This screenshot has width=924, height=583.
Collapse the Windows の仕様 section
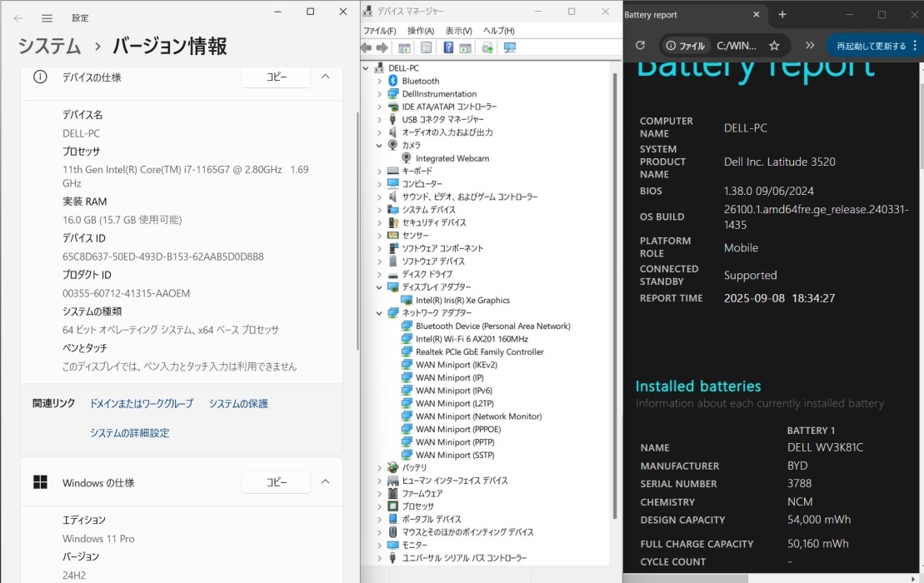[x=326, y=482]
